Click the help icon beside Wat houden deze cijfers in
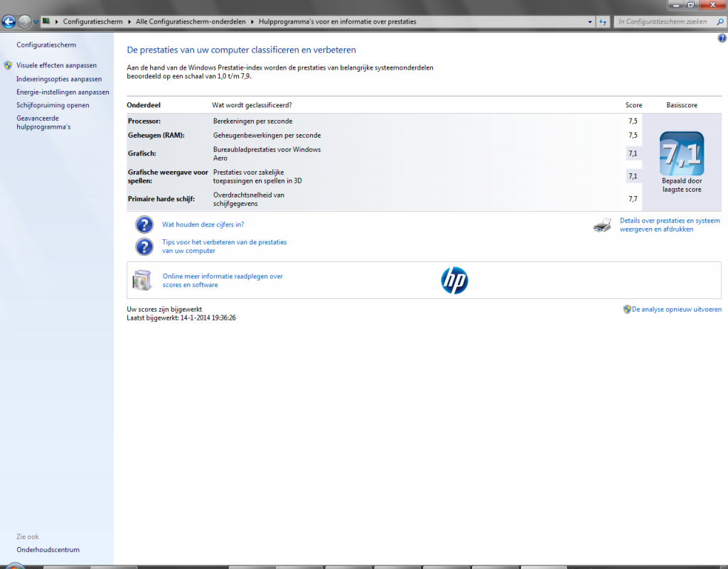Viewport: 728px width, 569px height. pyautogui.click(x=144, y=224)
